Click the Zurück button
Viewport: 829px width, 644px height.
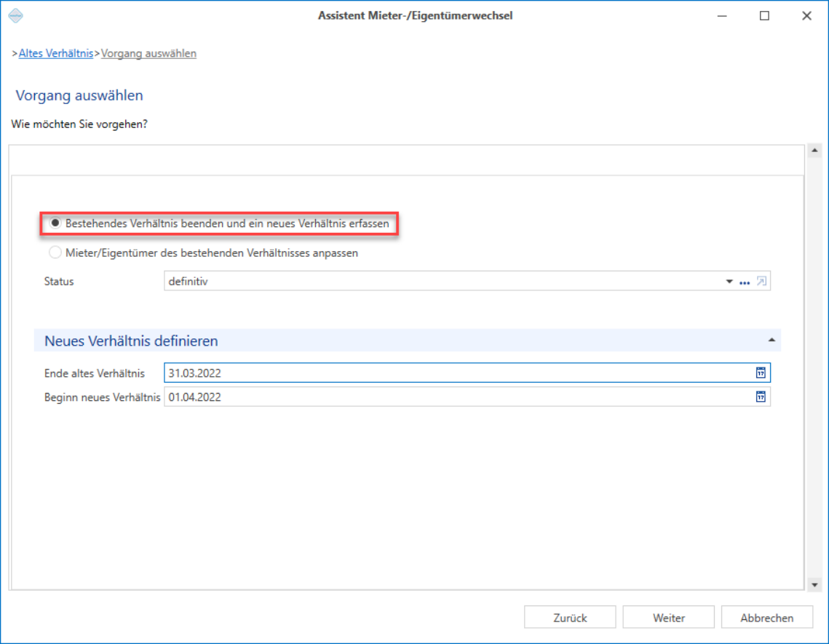pyautogui.click(x=570, y=618)
